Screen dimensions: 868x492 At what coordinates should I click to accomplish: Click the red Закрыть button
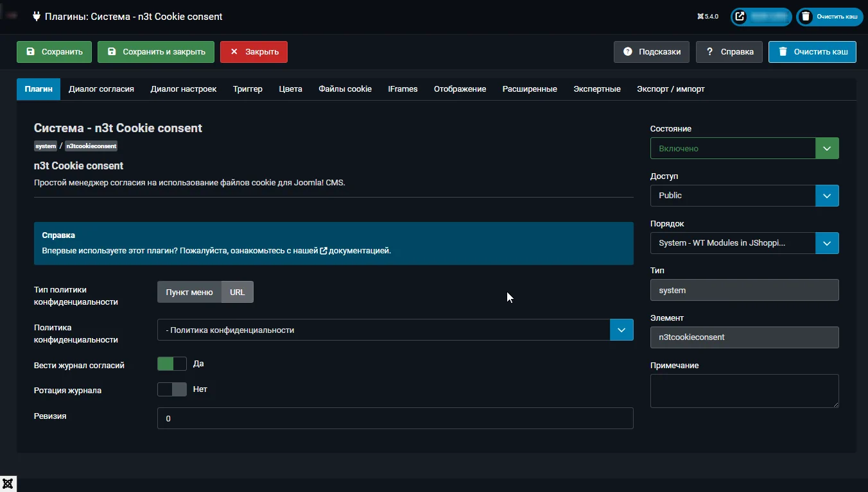point(254,52)
